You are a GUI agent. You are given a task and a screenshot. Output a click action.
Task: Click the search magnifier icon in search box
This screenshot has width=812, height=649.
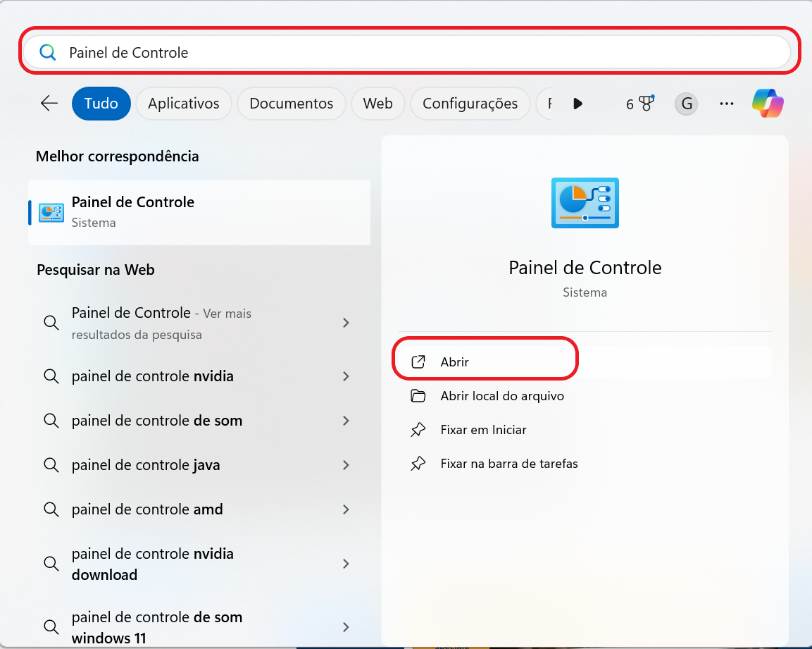tap(48, 52)
